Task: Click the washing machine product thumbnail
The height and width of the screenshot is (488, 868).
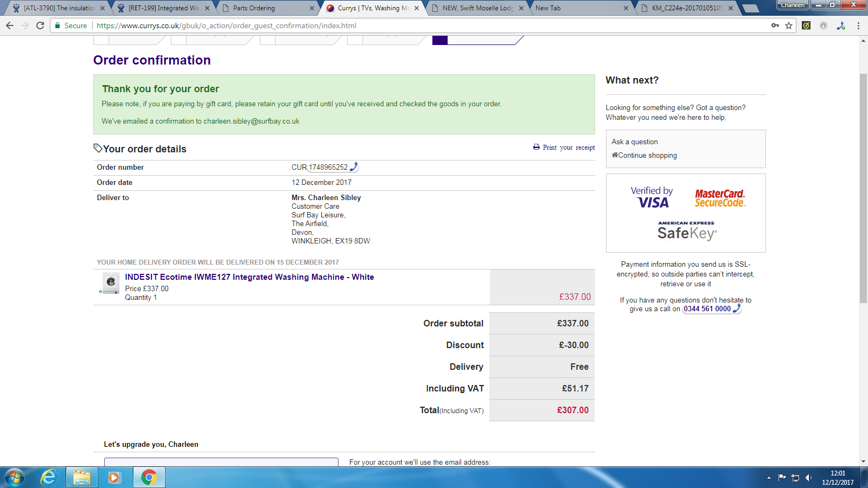Action: [111, 282]
